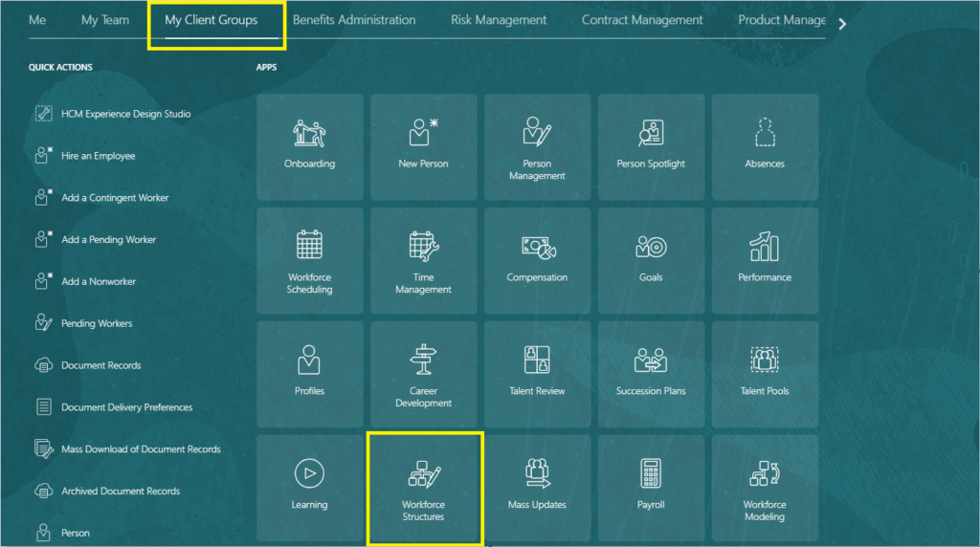
Task: Open the Performance app
Action: click(x=765, y=260)
